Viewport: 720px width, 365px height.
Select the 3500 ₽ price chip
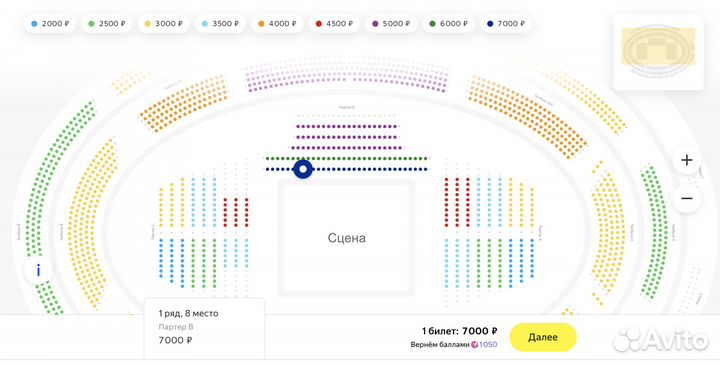220,23
